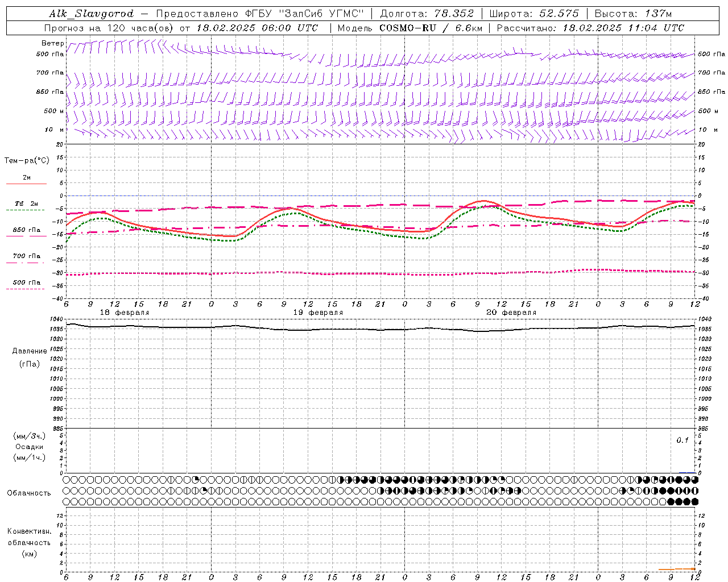Click the 'Рассчитано: 18.02.2025 11:04 UTC' timestamp
This screenshot has height=582, width=728.
(x=590, y=28)
